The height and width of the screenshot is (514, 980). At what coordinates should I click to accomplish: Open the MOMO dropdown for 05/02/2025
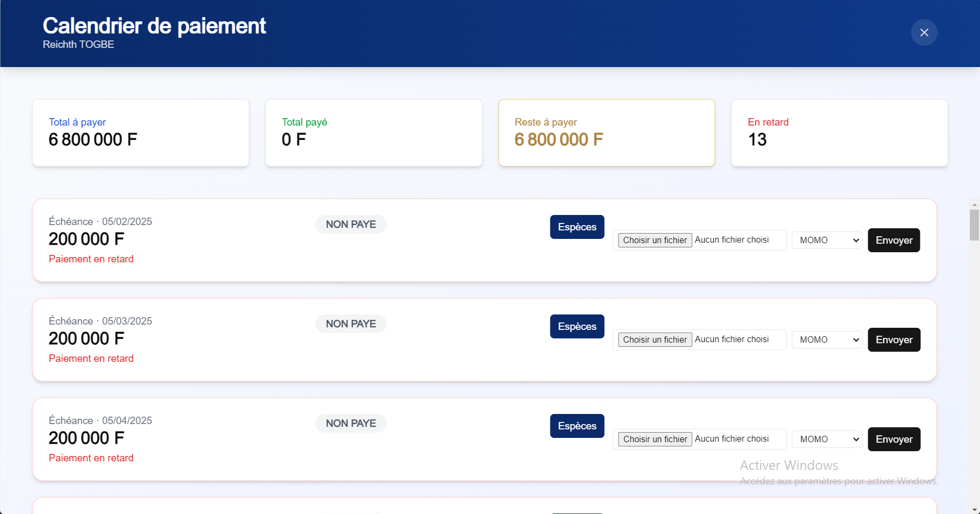tap(827, 241)
